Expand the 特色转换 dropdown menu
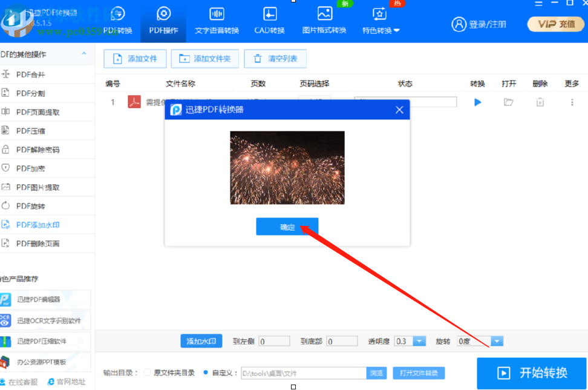Image resolution: width=588 pixels, height=390 pixels. pos(381,21)
